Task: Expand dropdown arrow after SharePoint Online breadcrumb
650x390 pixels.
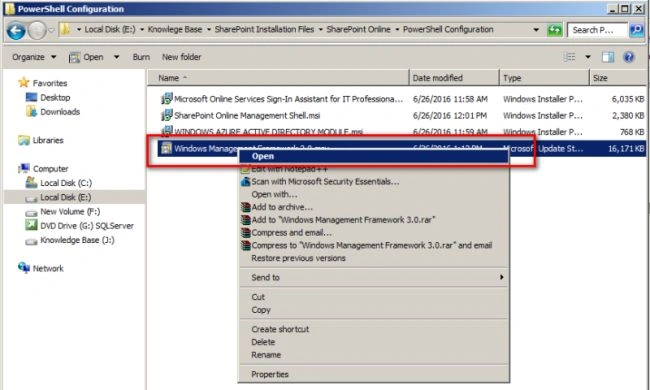Action: 397,30
